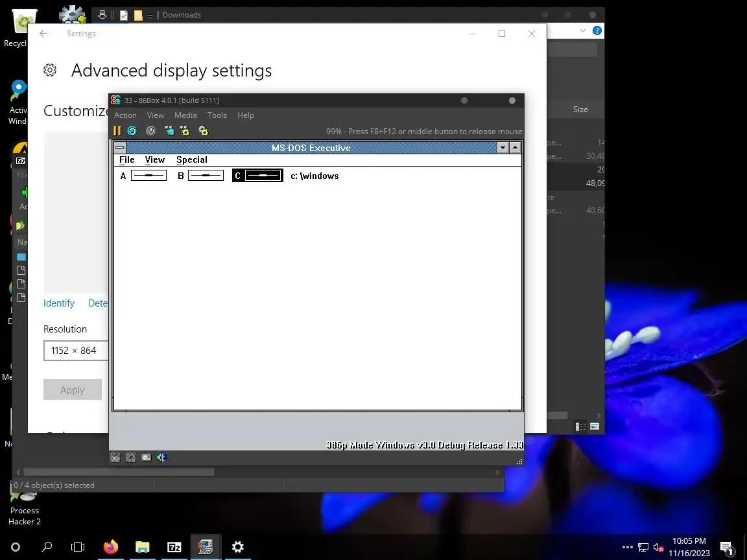Open Explorer quick access toolbar dropdown
Image resolution: width=747 pixels, height=560 pixels.
click(150, 16)
